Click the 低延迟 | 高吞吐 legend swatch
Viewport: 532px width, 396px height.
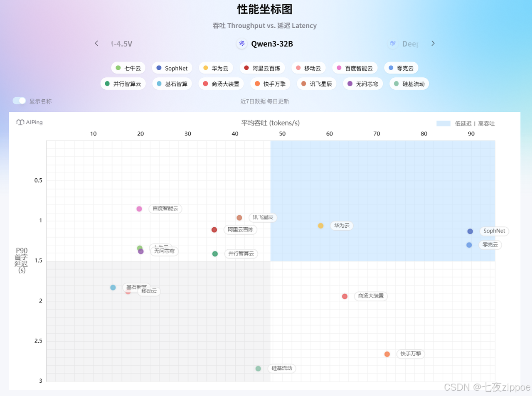443,123
